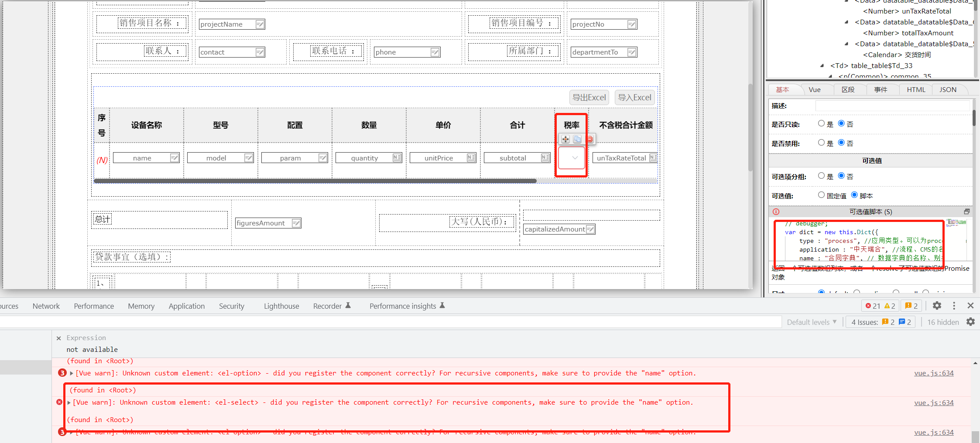980x443 pixels.
Task: Collapse the Data node above 交货时间
Action: tap(846, 44)
